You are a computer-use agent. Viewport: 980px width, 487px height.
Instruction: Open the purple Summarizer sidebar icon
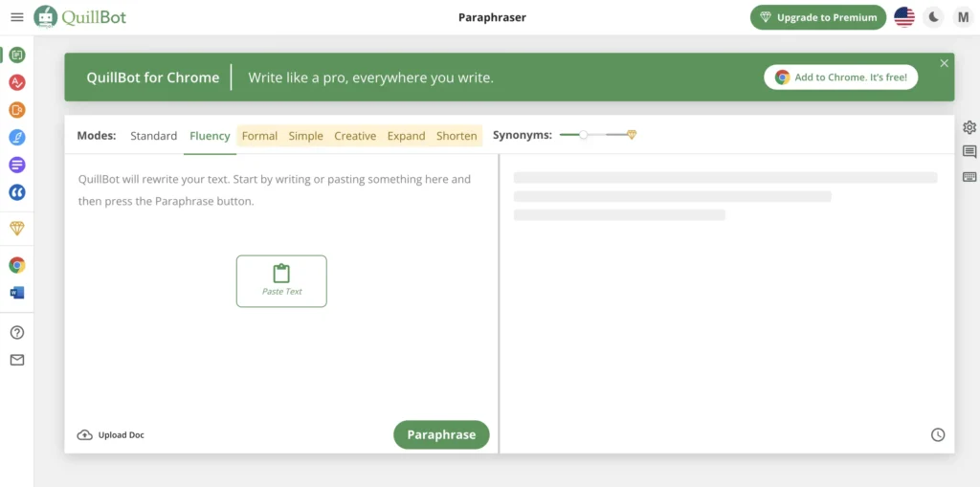pyautogui.click(x=17, y=165)
